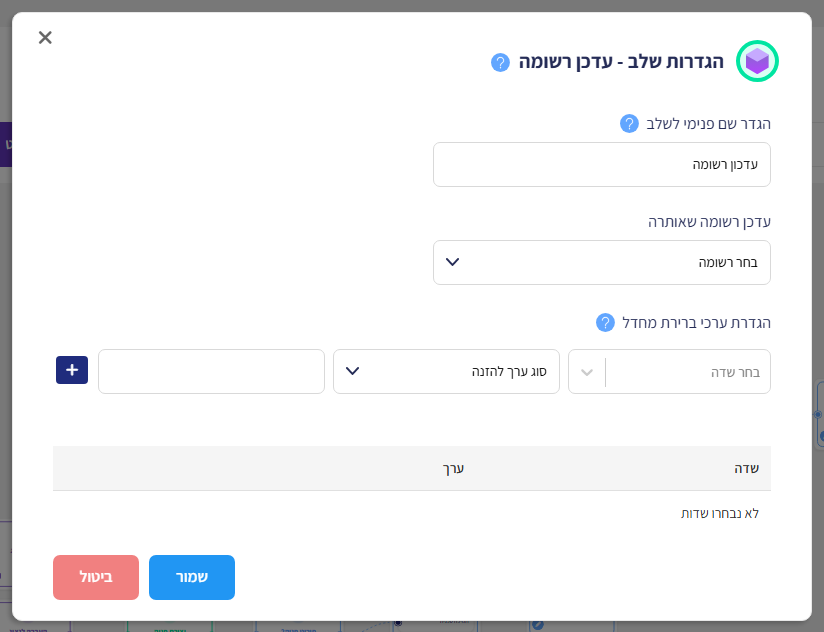
Task: Click the שדה column header
Action: [746, 469]
